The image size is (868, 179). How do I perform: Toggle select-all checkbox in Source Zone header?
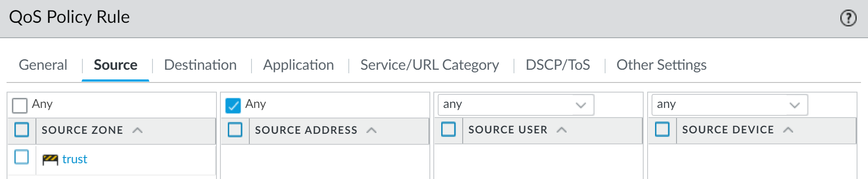point(21,130)
